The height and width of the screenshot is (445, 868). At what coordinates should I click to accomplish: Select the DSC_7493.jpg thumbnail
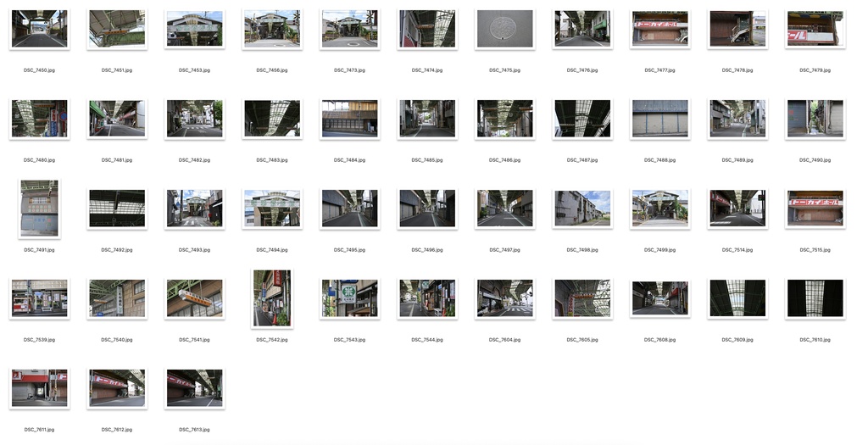[194, 209]
